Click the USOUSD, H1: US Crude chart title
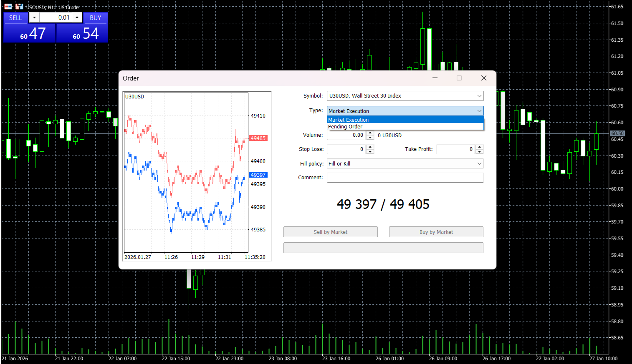 click(53, 7)
